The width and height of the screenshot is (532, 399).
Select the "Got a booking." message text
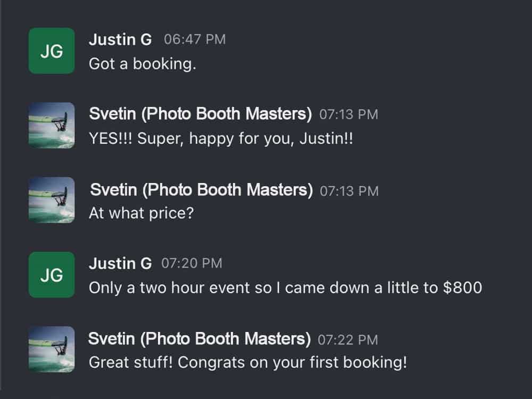(143, 64)
